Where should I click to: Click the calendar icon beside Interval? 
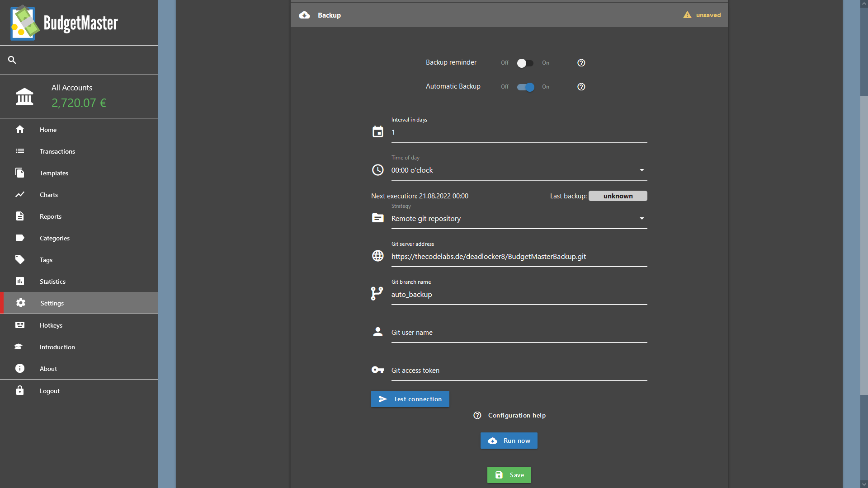[378, 131]
